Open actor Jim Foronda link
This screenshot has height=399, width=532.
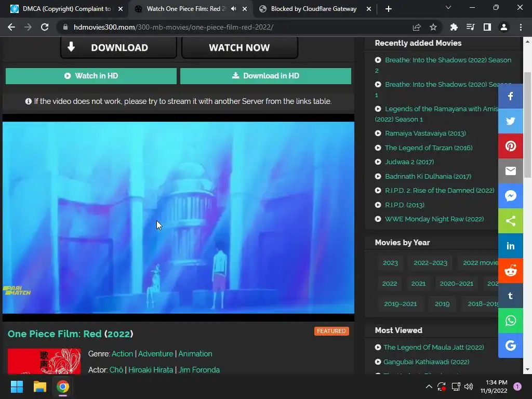pos(199,369)
